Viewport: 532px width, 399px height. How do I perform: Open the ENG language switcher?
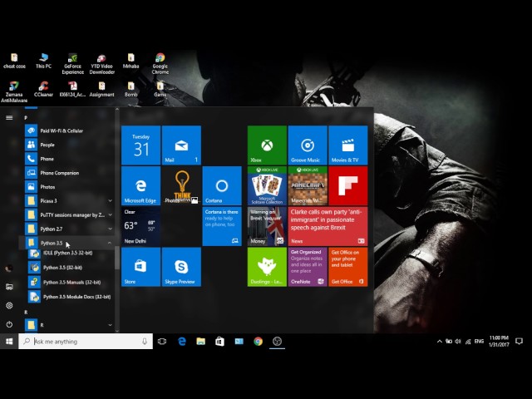(479, 342)
